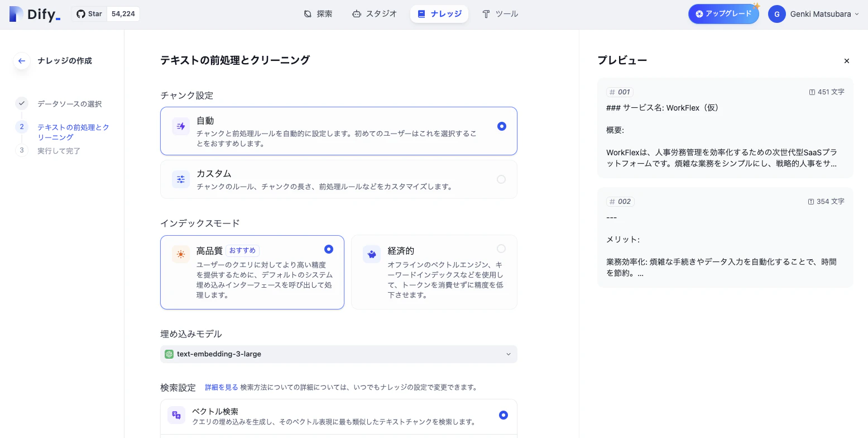Click the アップグレード button
Screen dimensions: 868x438
pyautogui.click(x=723, y=14)
